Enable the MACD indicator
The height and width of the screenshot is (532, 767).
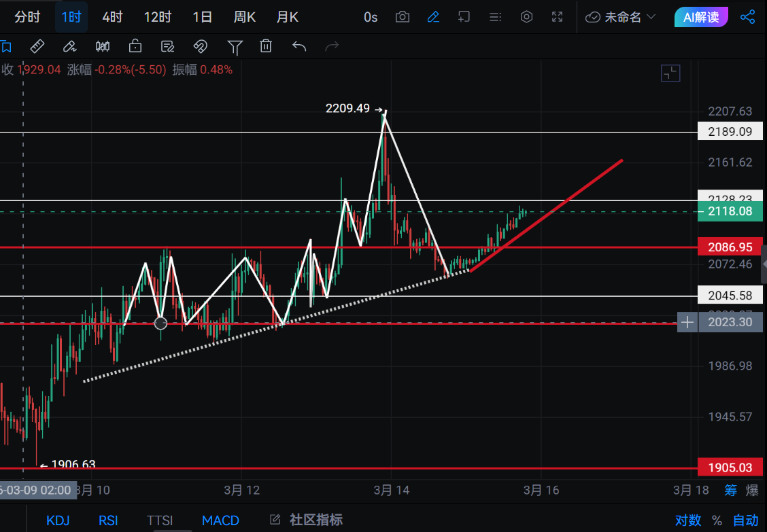pos(220,520)
